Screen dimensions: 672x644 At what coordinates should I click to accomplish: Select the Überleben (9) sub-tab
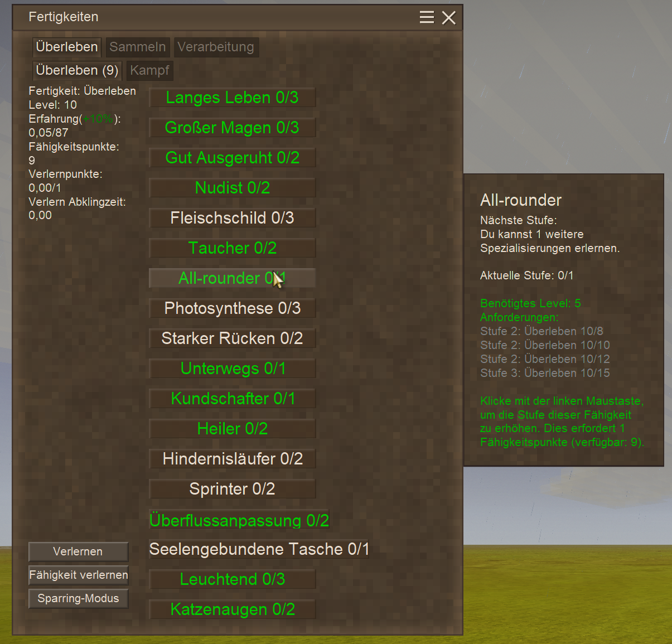pyautogui.click(x=77, y=70)
